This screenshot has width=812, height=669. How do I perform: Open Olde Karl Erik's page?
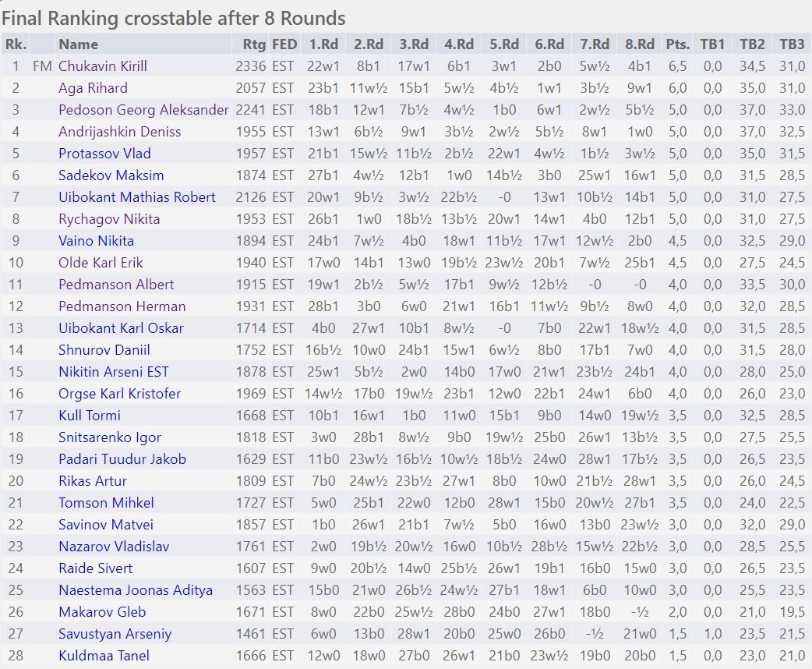101,263
